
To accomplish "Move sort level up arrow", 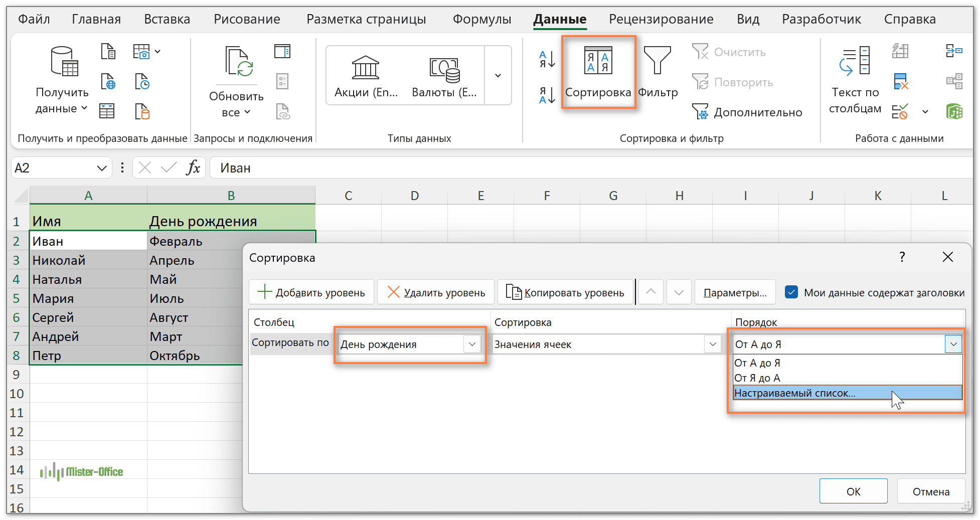I will (650, 292).
